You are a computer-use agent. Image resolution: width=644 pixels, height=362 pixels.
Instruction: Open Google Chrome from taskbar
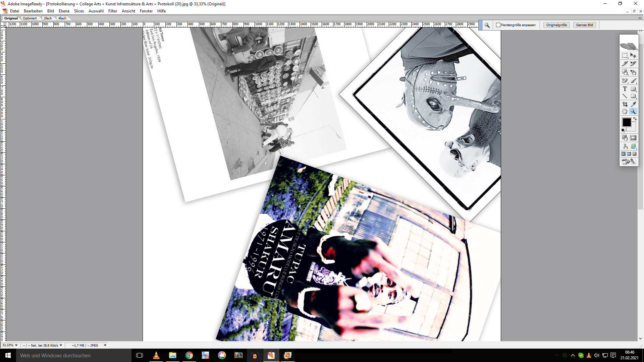click(189, 355)
